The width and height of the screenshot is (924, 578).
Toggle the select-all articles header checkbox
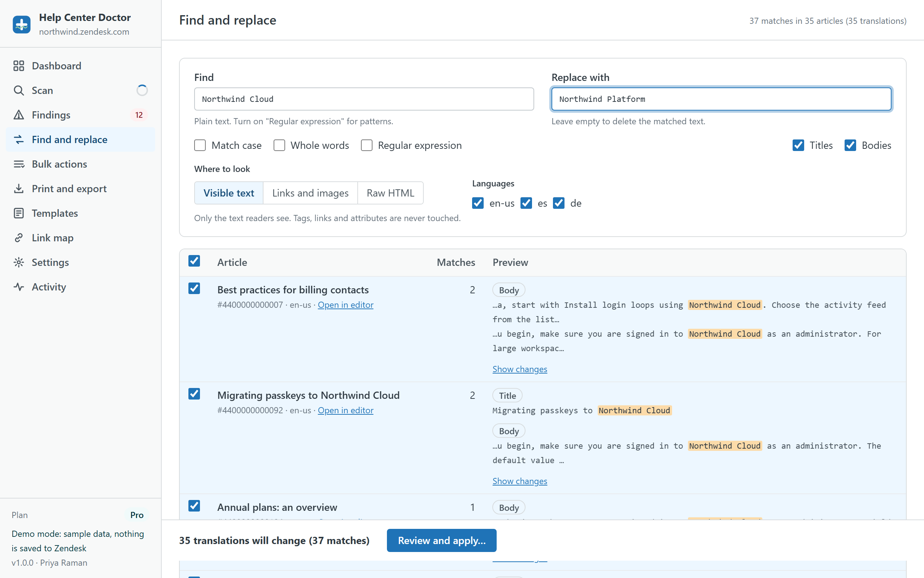coord(194,261)
